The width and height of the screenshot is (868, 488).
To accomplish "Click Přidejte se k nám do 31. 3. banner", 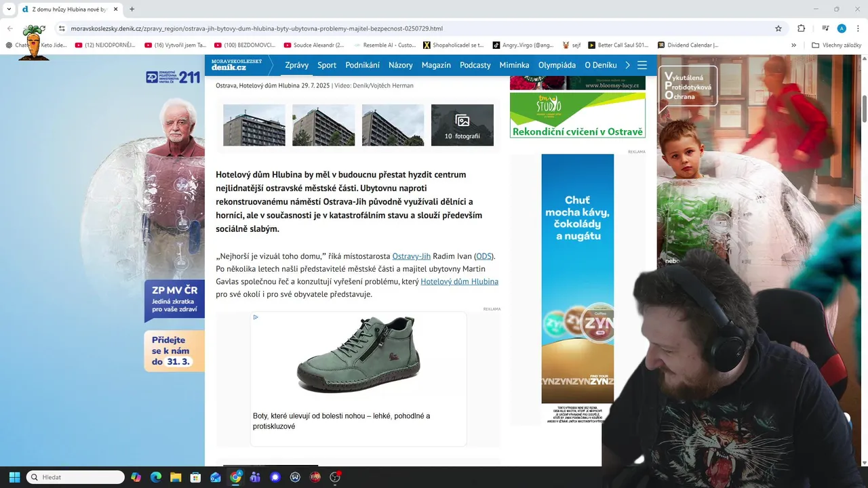I will click(174, 351).
